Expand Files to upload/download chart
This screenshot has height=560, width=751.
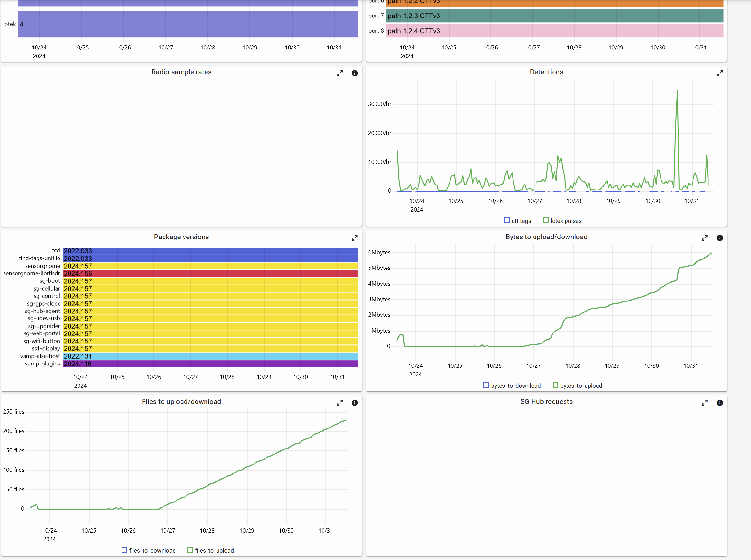pyautogui.click(x=340, y=403)
